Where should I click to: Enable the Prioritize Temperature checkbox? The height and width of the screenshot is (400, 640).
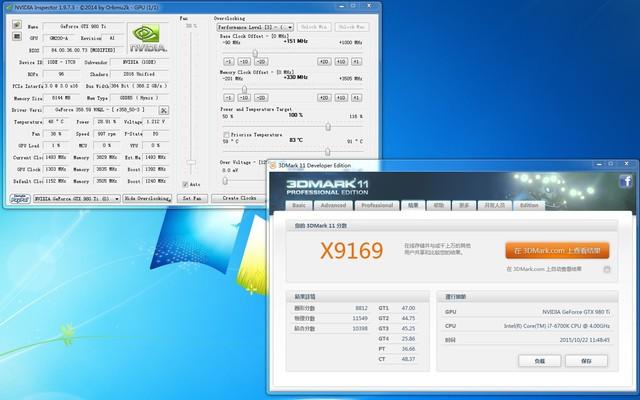click(x=226, y=135)
